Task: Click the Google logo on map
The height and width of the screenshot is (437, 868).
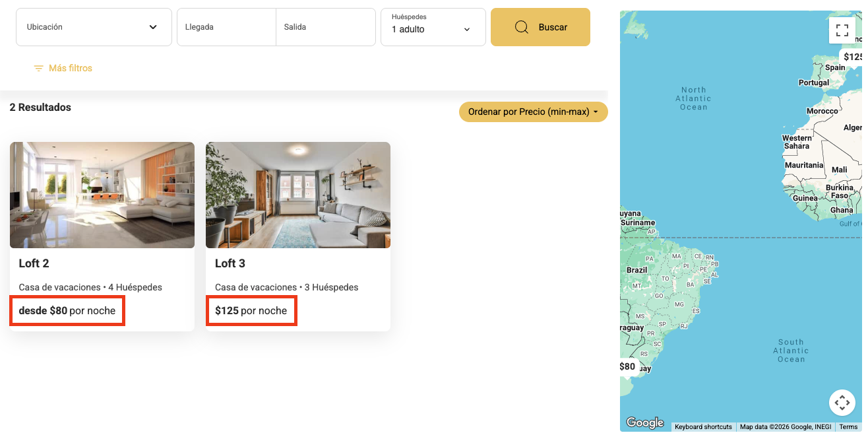Action: pos(644,423)
